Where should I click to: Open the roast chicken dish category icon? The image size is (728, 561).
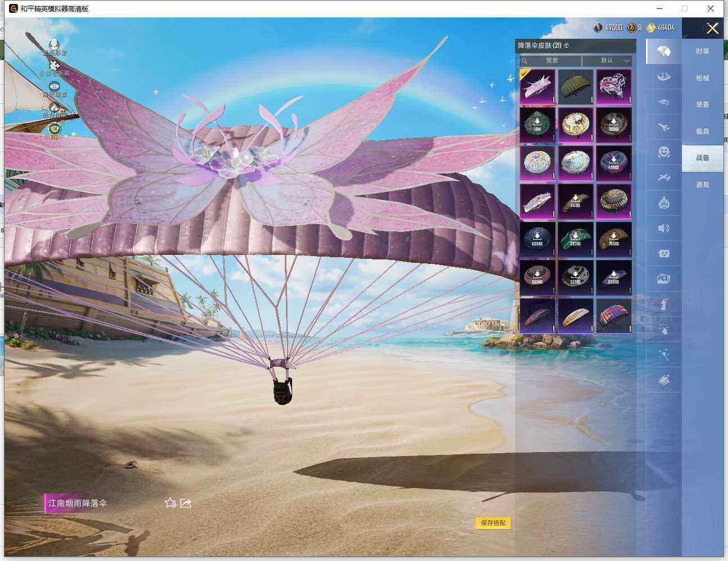[663, 380]
